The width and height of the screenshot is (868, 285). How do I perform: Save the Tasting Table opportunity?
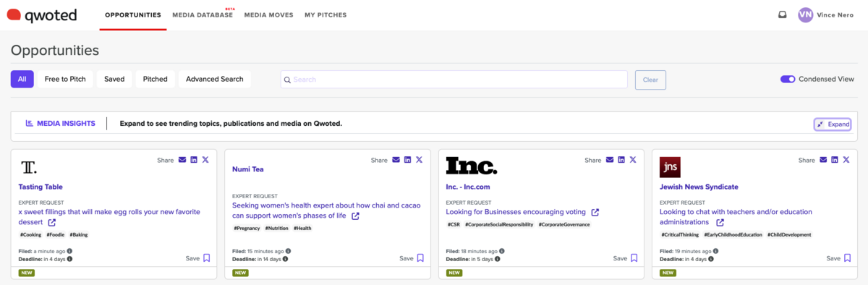tap(197, 258)
